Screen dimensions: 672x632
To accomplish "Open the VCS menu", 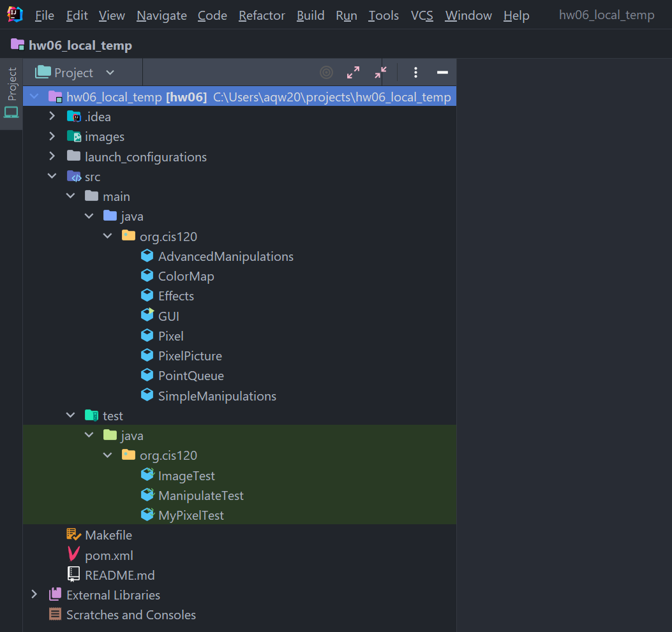I will tap(422, 15).
